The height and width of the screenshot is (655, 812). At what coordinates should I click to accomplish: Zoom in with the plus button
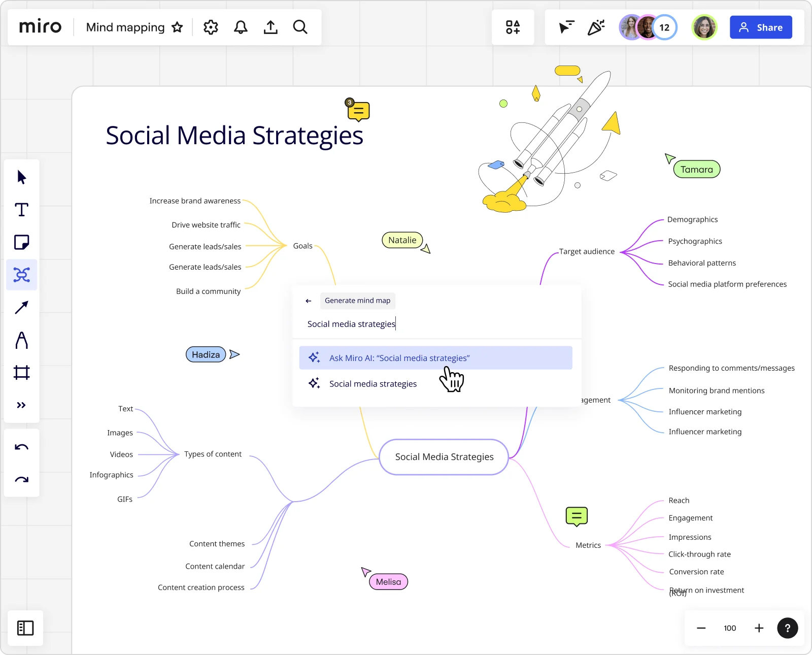(759, 628)
